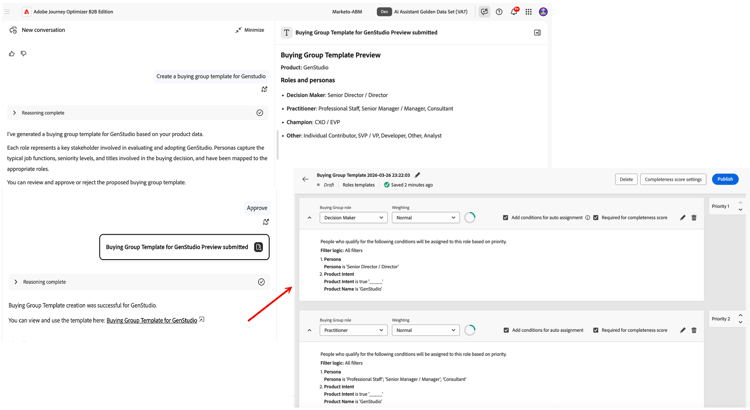Click the Saved 2 minutes ago status
The width and height of the screenshot is (750, 410).
408,185
